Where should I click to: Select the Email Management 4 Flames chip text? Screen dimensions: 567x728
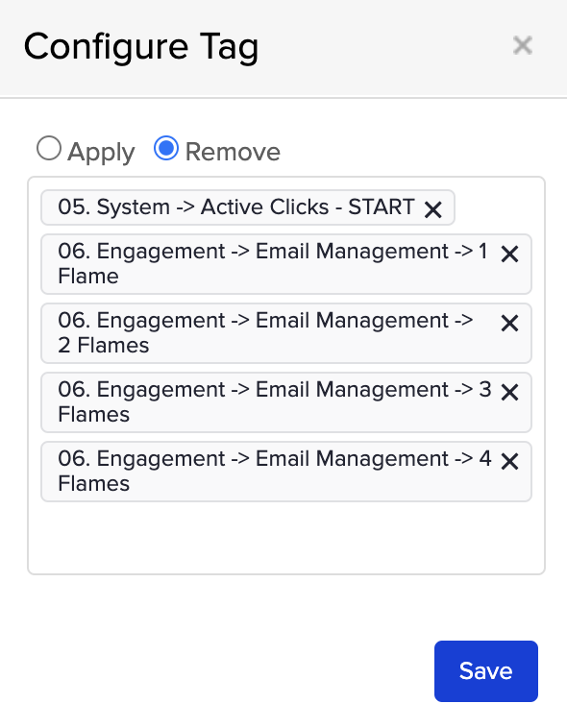274,472
